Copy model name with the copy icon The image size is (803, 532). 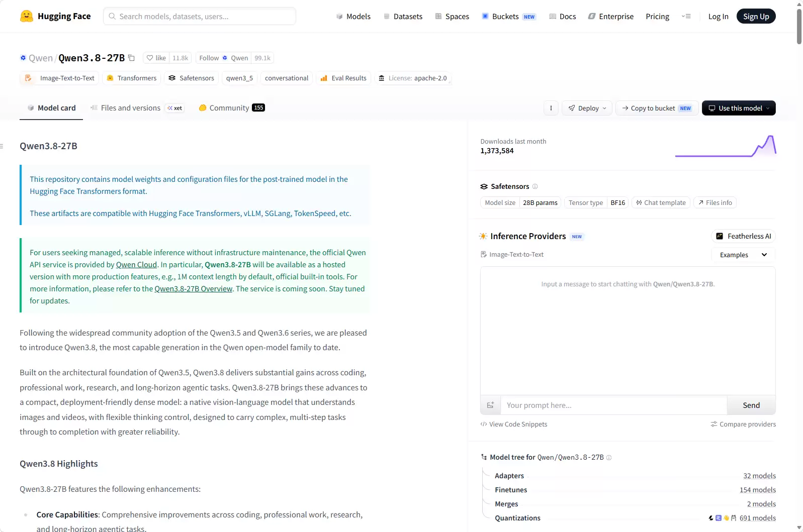(131, 58)
